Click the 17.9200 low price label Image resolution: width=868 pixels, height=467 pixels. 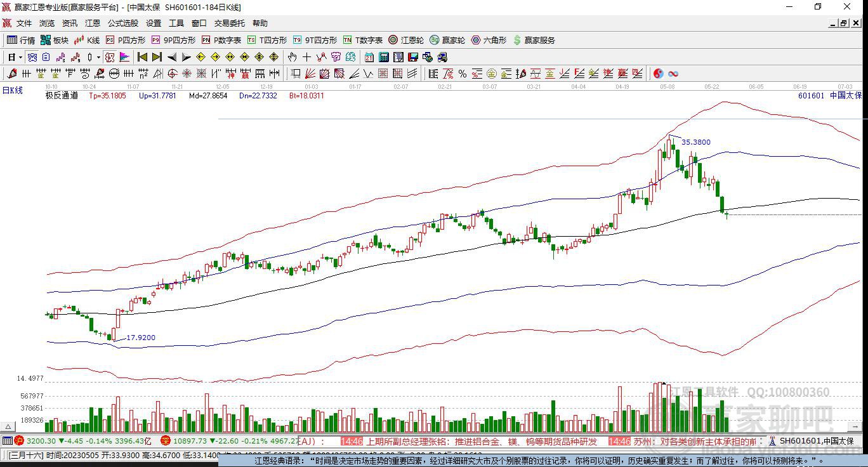pos(141,338)
